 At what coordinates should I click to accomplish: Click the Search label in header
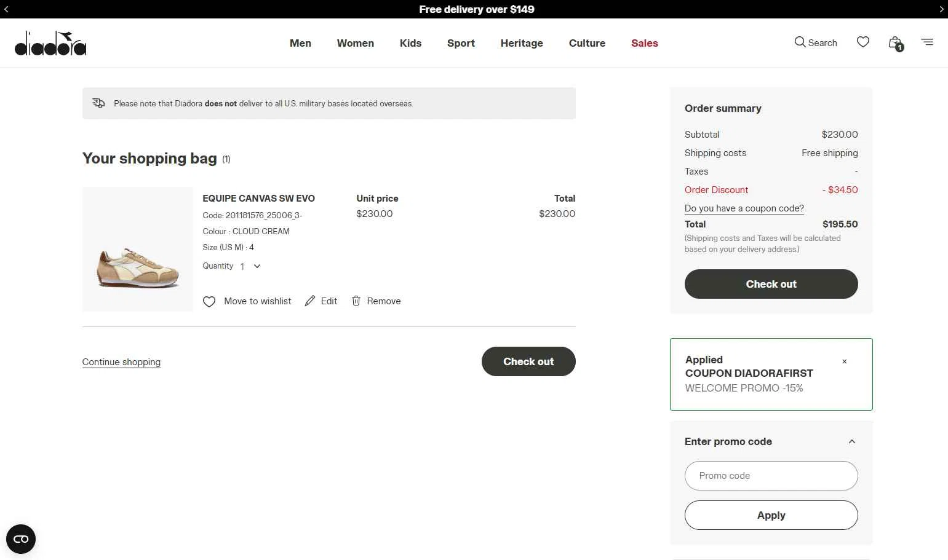823,43
